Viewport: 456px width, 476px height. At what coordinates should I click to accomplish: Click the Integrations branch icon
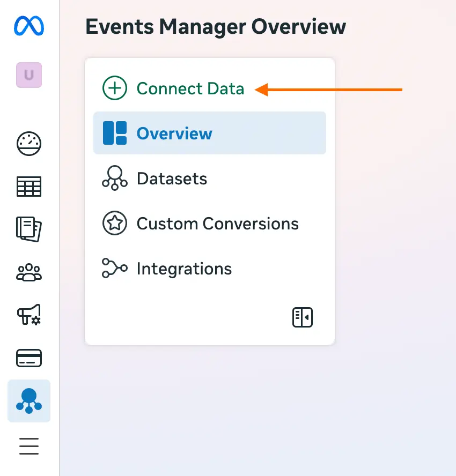[x=114, y=269]
